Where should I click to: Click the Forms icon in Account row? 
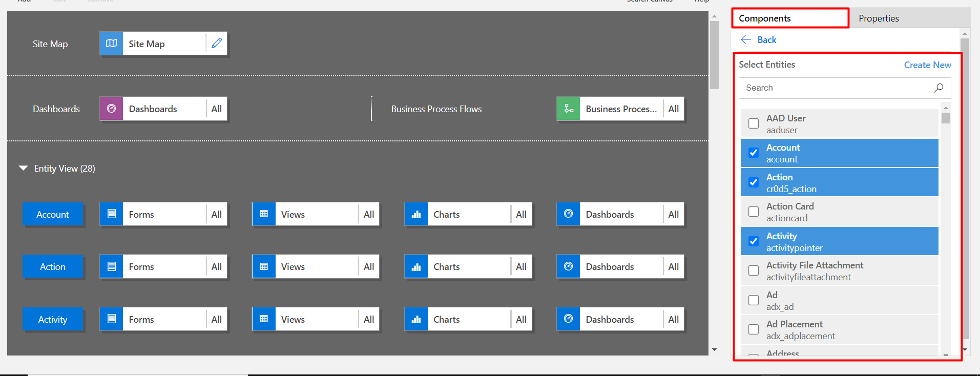111,214
